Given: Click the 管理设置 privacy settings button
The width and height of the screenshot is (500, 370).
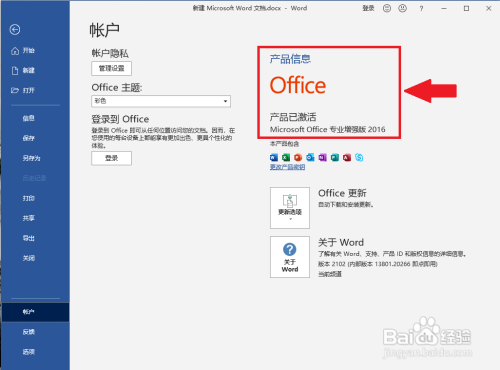Looking at the screenshot, I should (x=111, y=68).
